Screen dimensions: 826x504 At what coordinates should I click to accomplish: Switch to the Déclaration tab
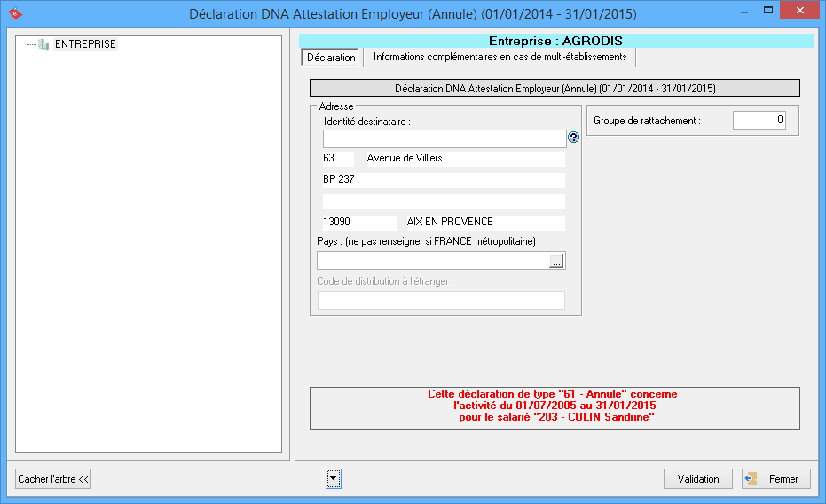330,58
